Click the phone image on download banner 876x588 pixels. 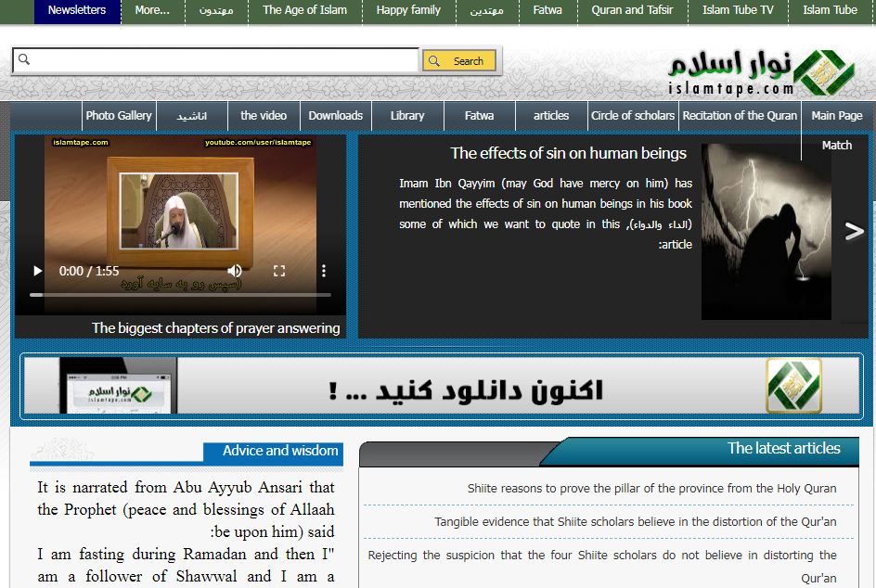point(118,386)
